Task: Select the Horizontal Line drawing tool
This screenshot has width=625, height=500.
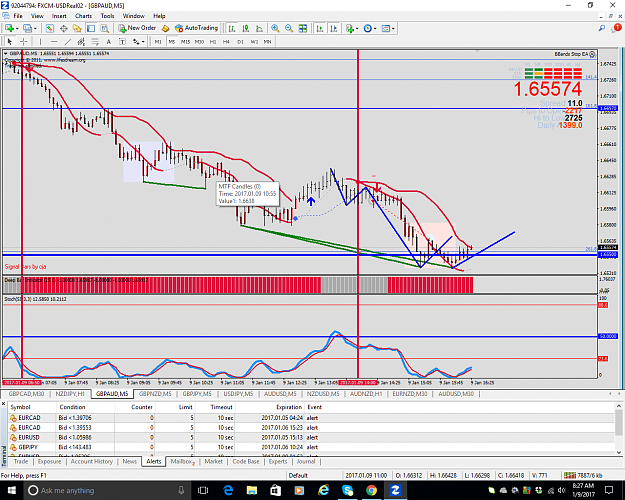Action: [x=54, y=41]
